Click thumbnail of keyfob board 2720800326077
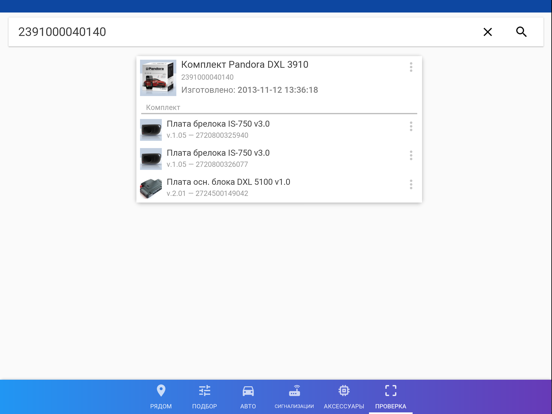Screen dimensions: 552x414 pos(151,159)
